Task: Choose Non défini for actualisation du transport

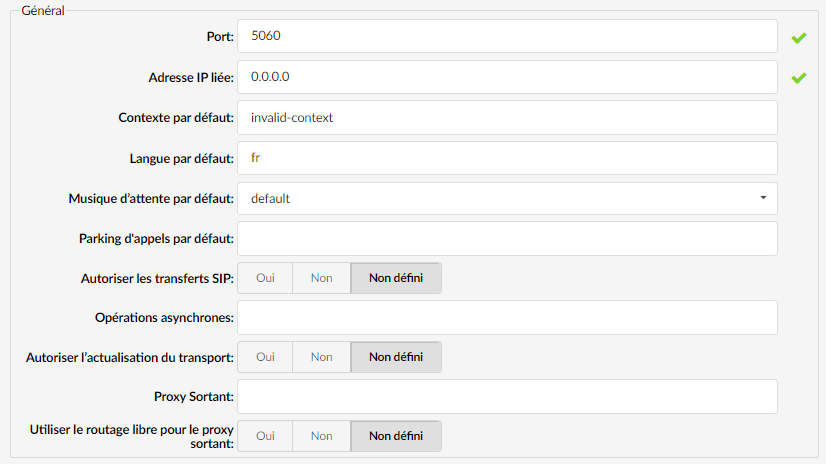Action: 396,357
